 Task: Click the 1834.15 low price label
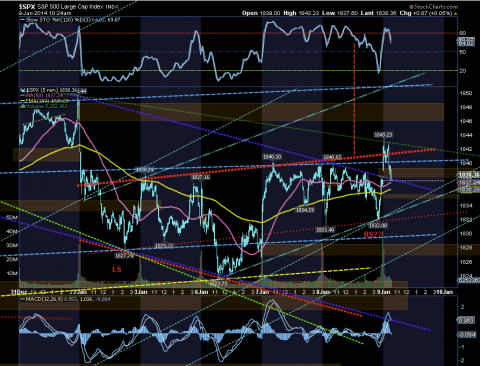click(305, 210)
